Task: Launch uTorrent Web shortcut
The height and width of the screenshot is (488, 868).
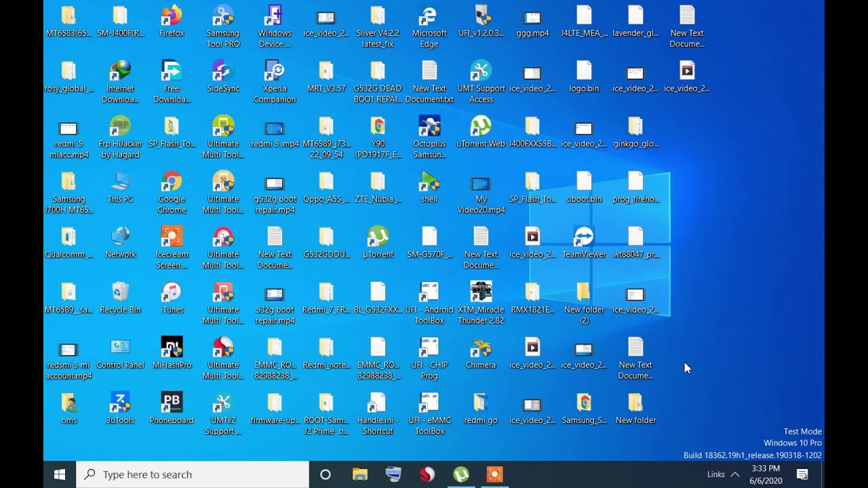Action: 481,132
